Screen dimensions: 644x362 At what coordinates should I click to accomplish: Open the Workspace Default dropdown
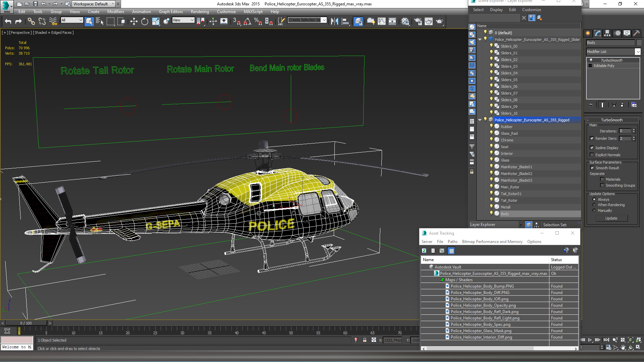click(x=94, y=4)
